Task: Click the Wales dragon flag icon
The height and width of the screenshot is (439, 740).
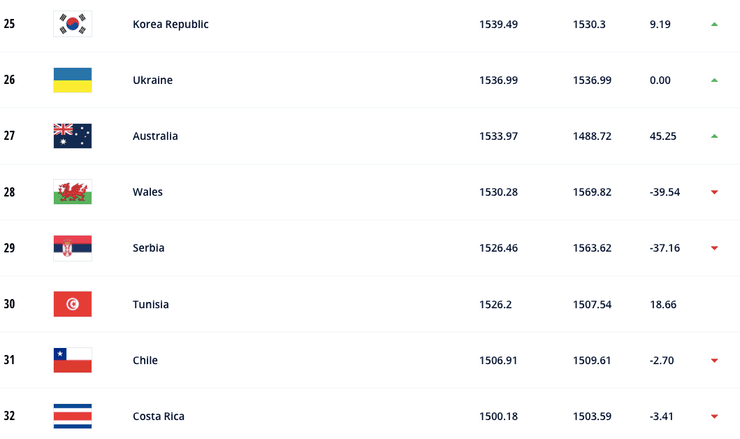Action: tap(72, 192)
